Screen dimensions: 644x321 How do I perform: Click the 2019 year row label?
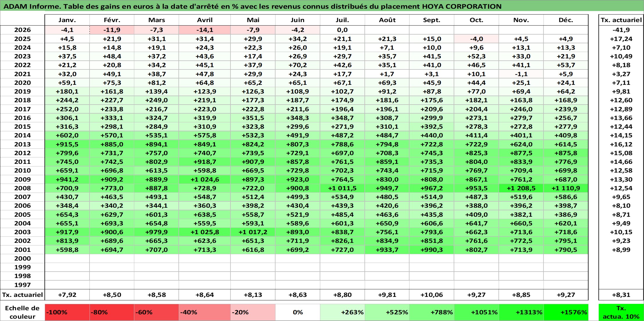22,92
